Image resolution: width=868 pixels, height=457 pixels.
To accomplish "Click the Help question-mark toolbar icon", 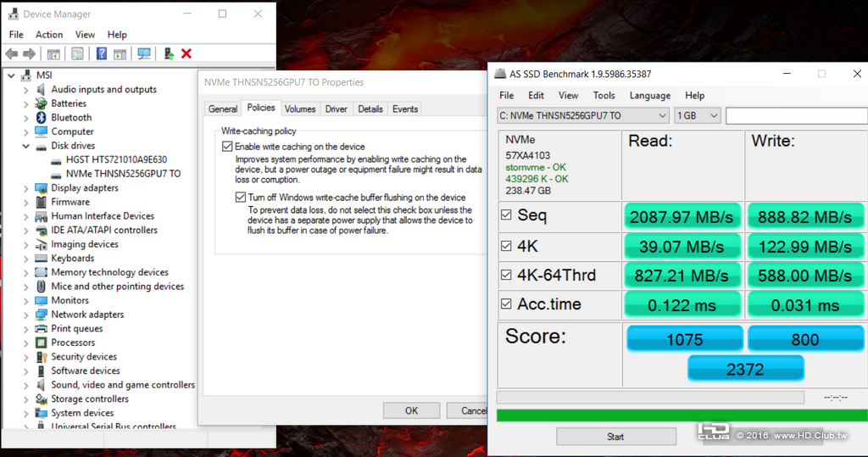I will click(x=102, y=53).
